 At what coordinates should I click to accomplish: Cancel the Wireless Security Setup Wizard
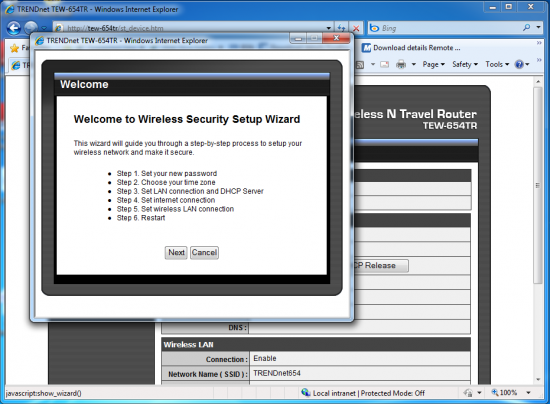[204, 252]
